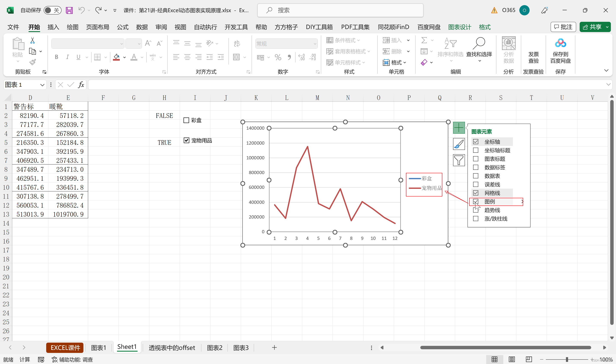Click the Increase indent icon
The height and width of the screenshot is (364, 616).
[221, 57]
